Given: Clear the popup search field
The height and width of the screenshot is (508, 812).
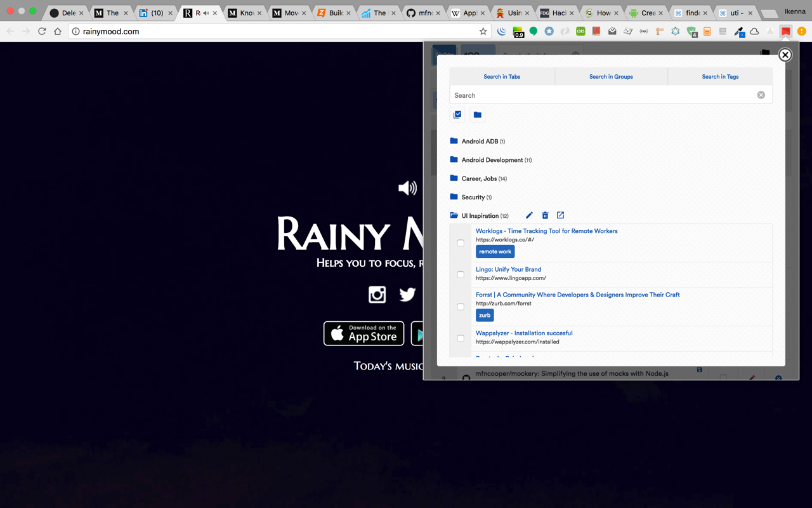Looking at the screenshot, I should [x=761, y=95].
